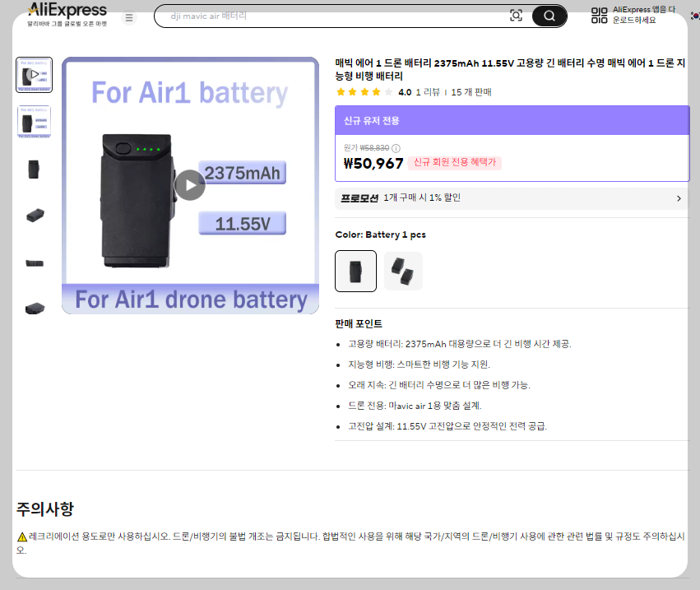Click the '지능형 비행' bullet point

point(419,365)
